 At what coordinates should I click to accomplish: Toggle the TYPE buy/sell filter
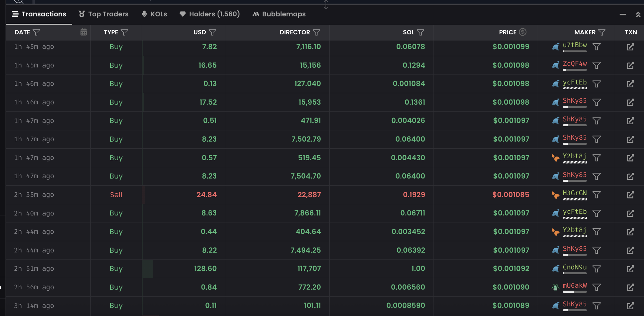pyautogui.click(x=124, y=32)
